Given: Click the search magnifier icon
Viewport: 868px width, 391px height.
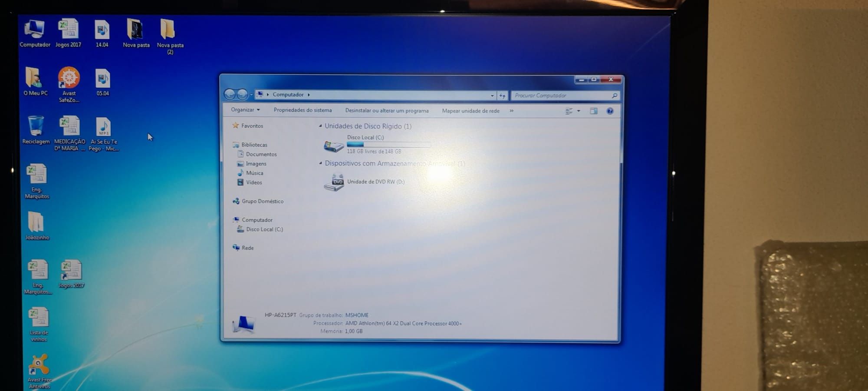Looking at the screenshot, I should [x=614, y=96].
